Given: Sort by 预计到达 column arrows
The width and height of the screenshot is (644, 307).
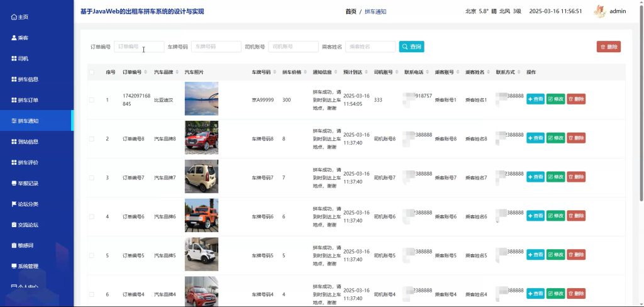Looking at the screenshot, I should coord(367,72).
